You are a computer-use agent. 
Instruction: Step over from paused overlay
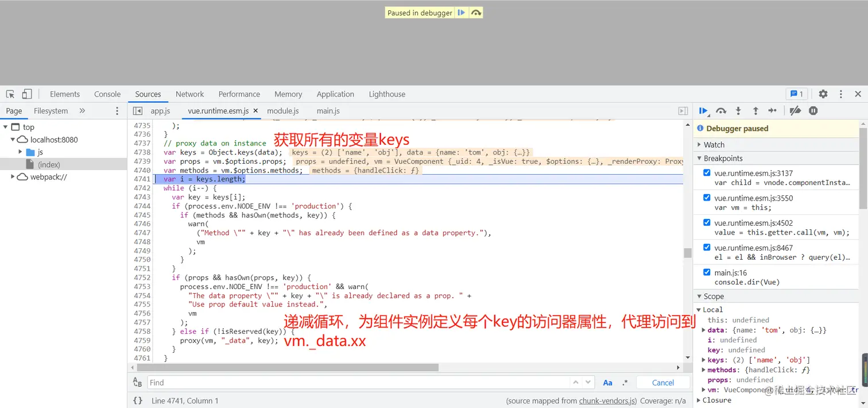pyautogui.click(x=476, y=13)
